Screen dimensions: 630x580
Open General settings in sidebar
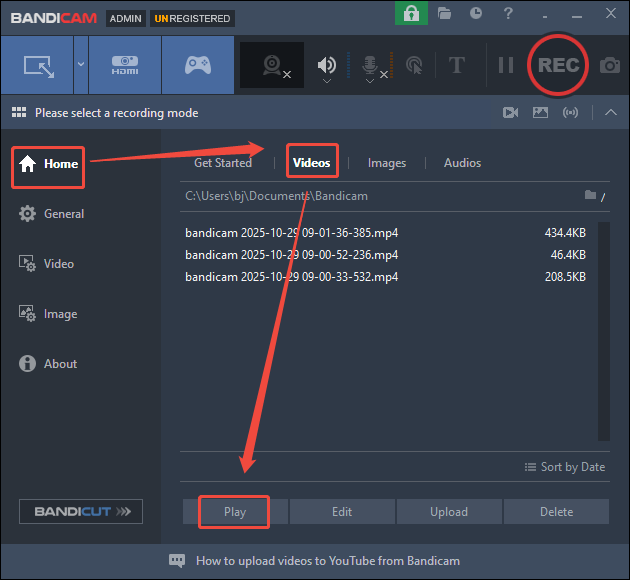[x=51, y=214]
